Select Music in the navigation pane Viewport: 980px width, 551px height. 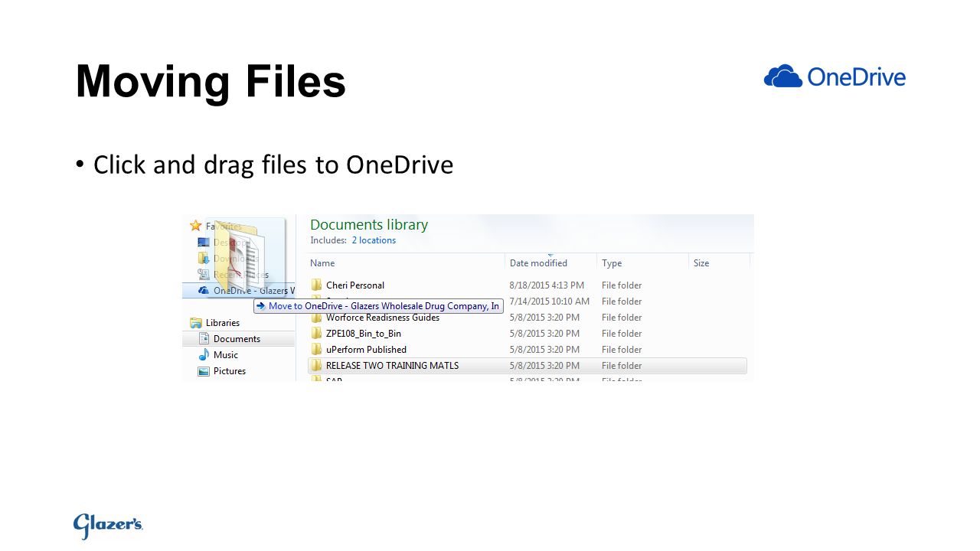point(226,355)
